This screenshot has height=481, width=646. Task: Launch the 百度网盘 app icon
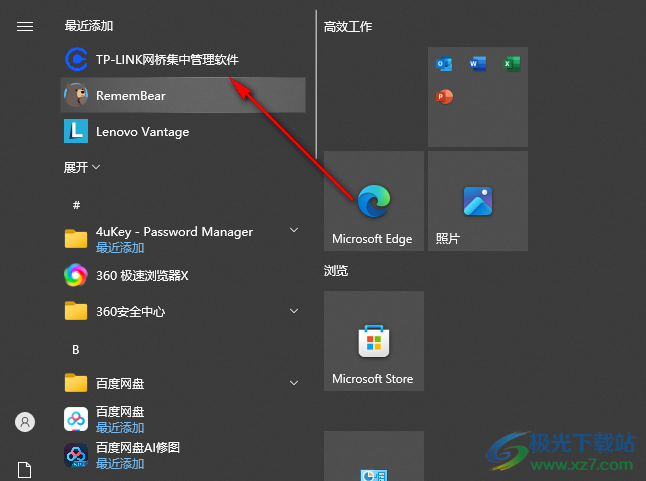(76, 419)
